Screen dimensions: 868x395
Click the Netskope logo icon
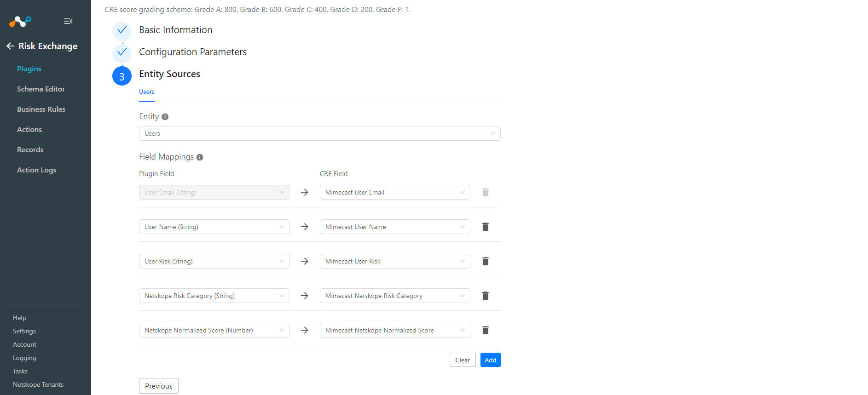pyautogui.click(x=20, y=21)
